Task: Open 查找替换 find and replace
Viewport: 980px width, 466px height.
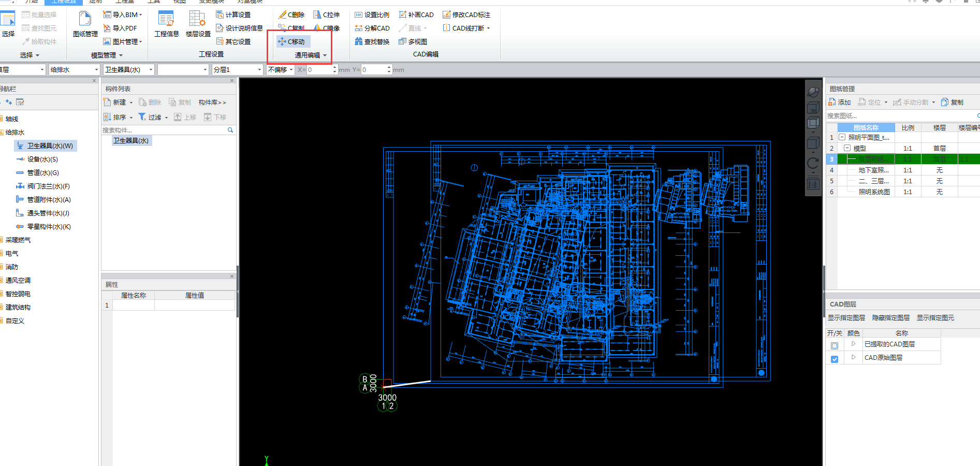Action: pyautogui.click(x=372, y=41)
